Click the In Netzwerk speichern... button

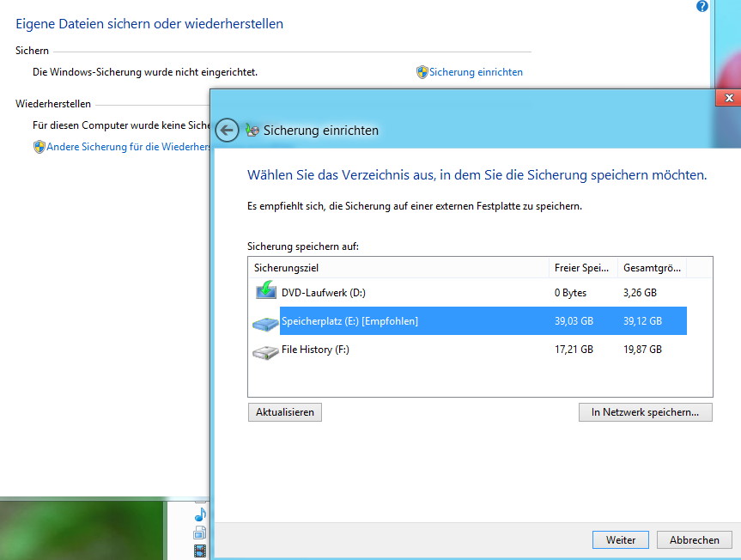[645, 412]
